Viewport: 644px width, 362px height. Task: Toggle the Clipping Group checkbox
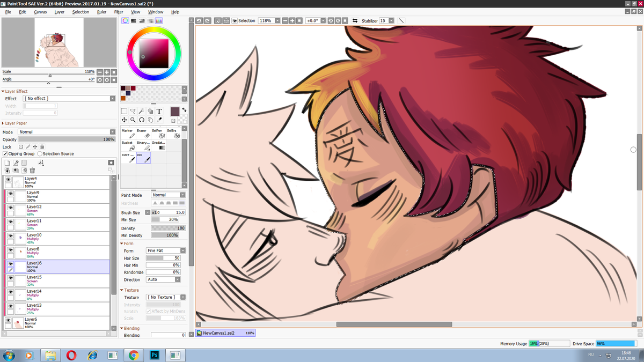(5, 154)
